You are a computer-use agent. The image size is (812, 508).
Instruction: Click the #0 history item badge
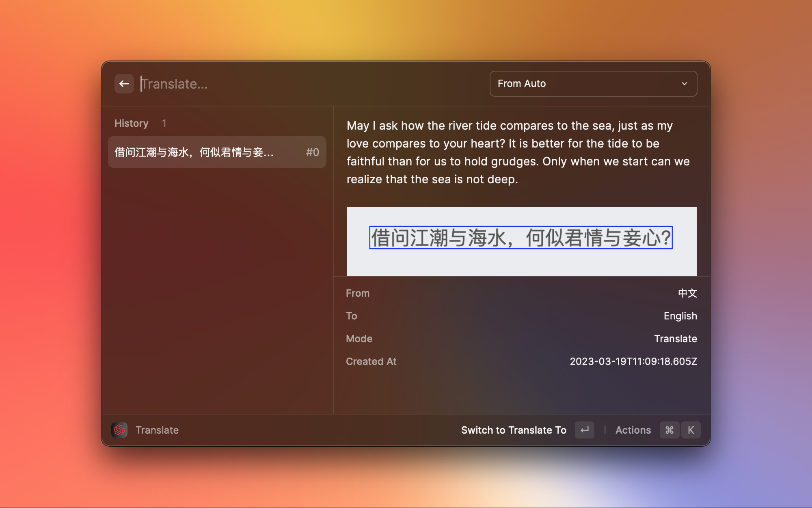tap(312, 152)
